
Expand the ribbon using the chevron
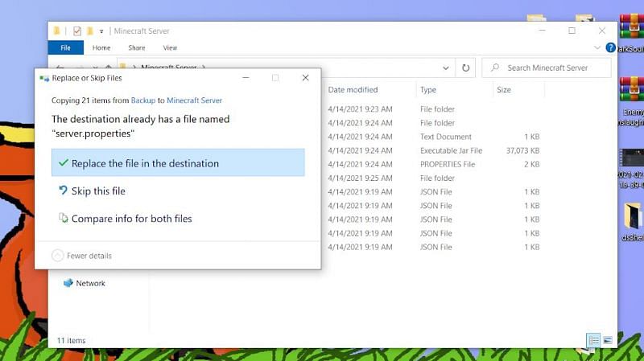click(x=597, y=48)
